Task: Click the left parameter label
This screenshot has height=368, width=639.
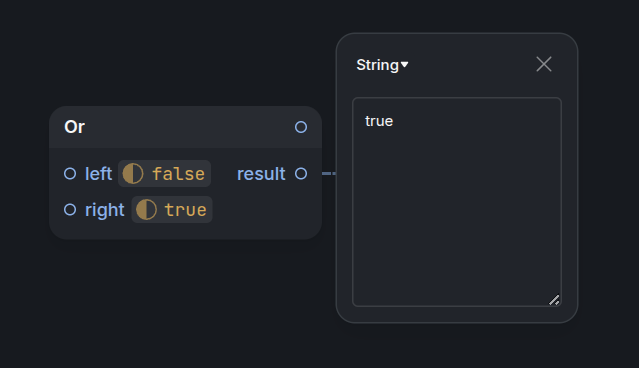Action: click(98, 174)
